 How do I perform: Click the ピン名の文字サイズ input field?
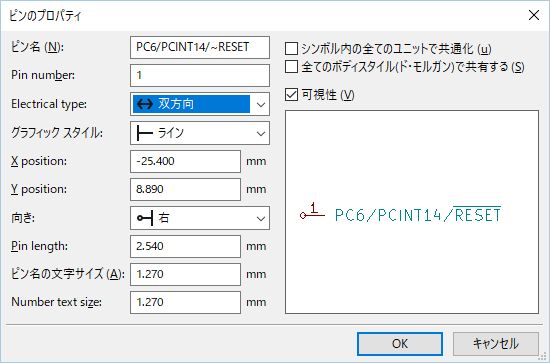tap(185, 274)
